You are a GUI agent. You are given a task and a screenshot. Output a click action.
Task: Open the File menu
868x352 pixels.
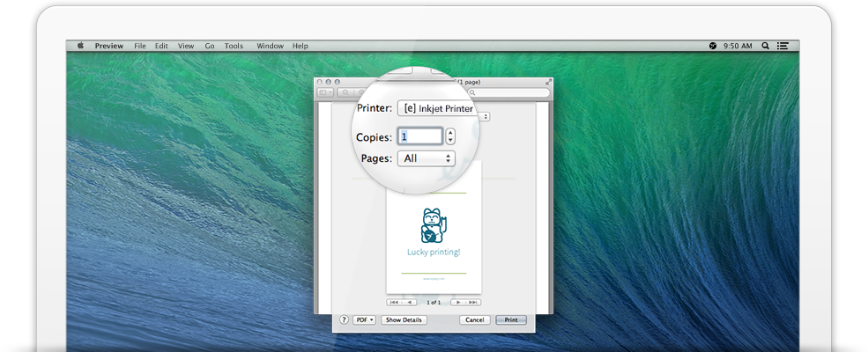pos(140,46)
